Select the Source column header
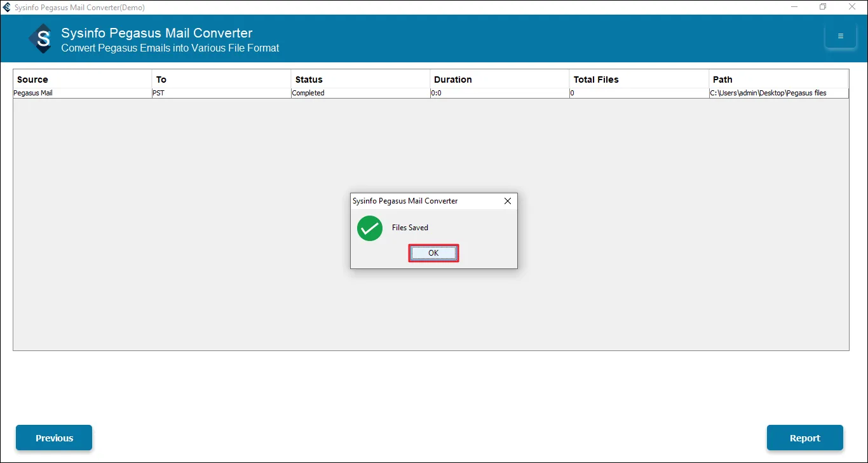This screenshot has height=463, width=868. (83, 79)
